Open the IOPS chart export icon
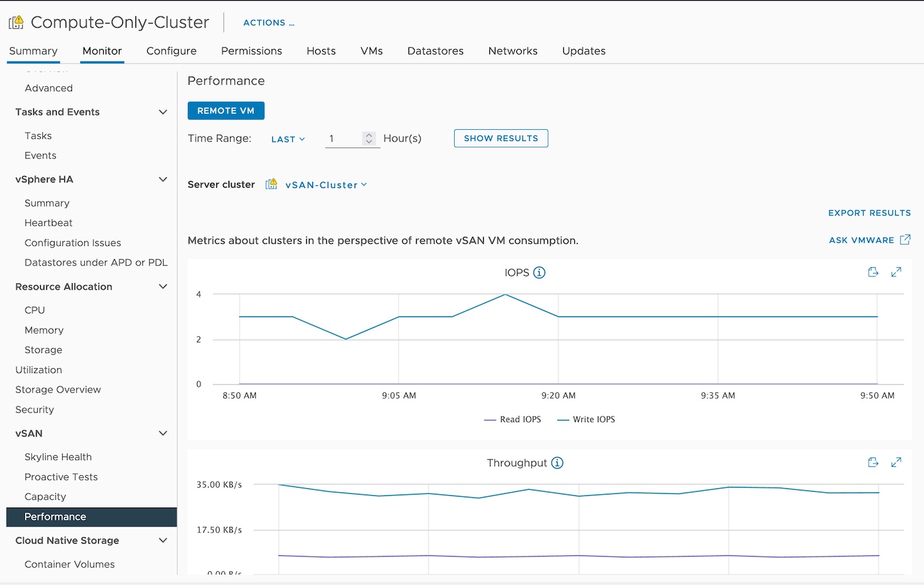The width and height of the screenshot is (924, 585). click(873, 271)
